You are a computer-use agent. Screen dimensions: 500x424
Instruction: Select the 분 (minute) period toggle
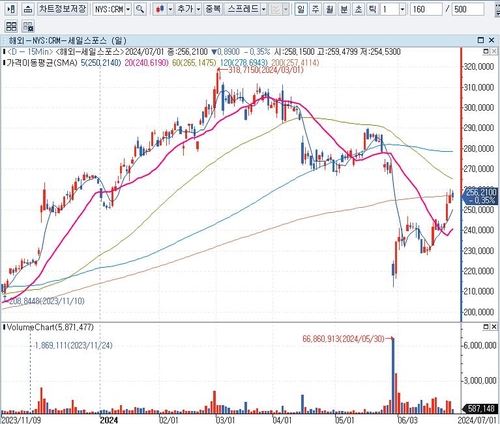(344, 9)
